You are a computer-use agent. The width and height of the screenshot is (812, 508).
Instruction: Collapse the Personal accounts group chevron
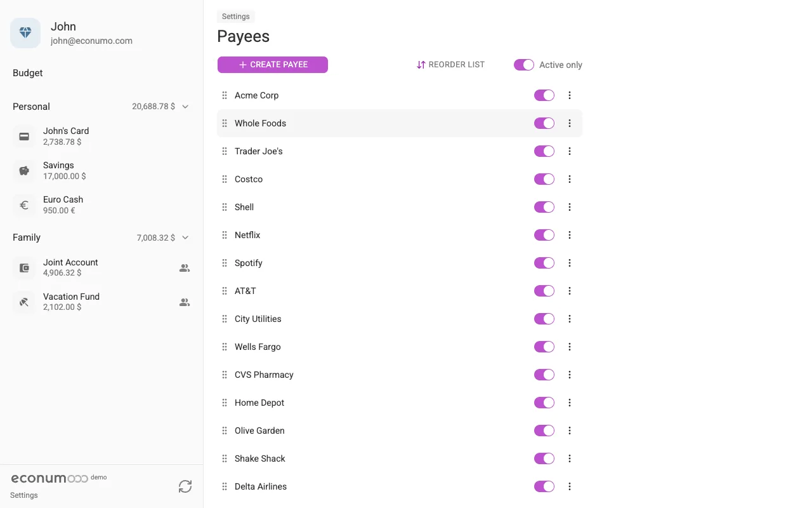[x=185, y=107]
